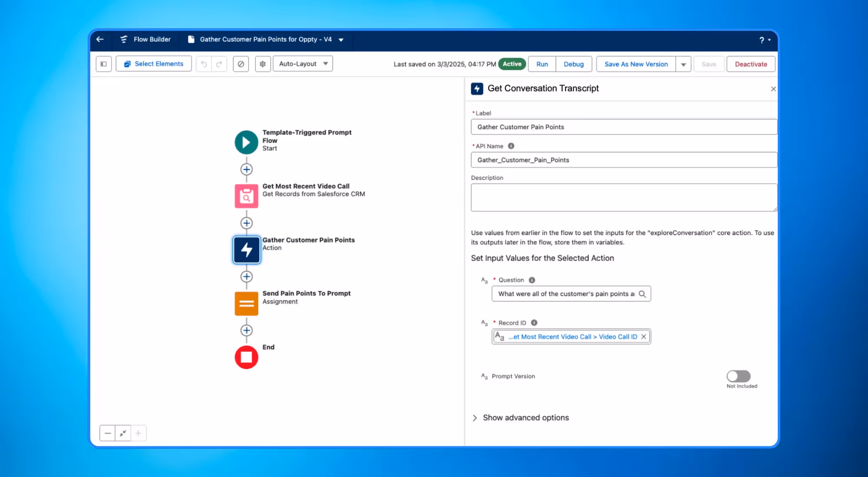
Task: Open the arrow menu beside Save As New Version
Action: pyautogui.click(x=683, y=64)
